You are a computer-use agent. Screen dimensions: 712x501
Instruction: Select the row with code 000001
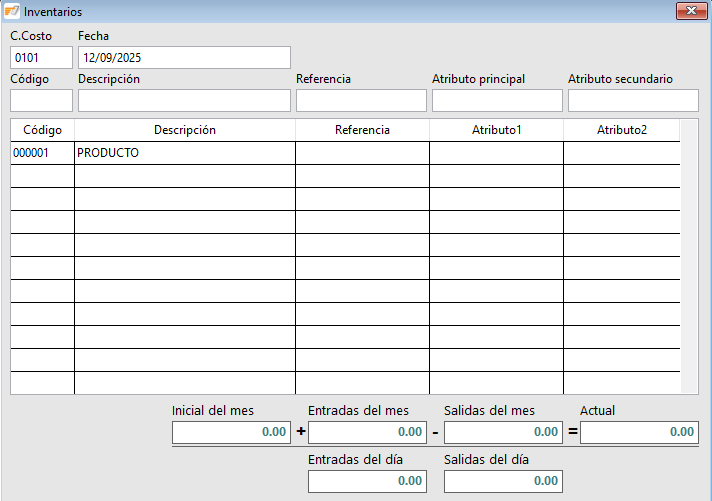tap(42, 153)
